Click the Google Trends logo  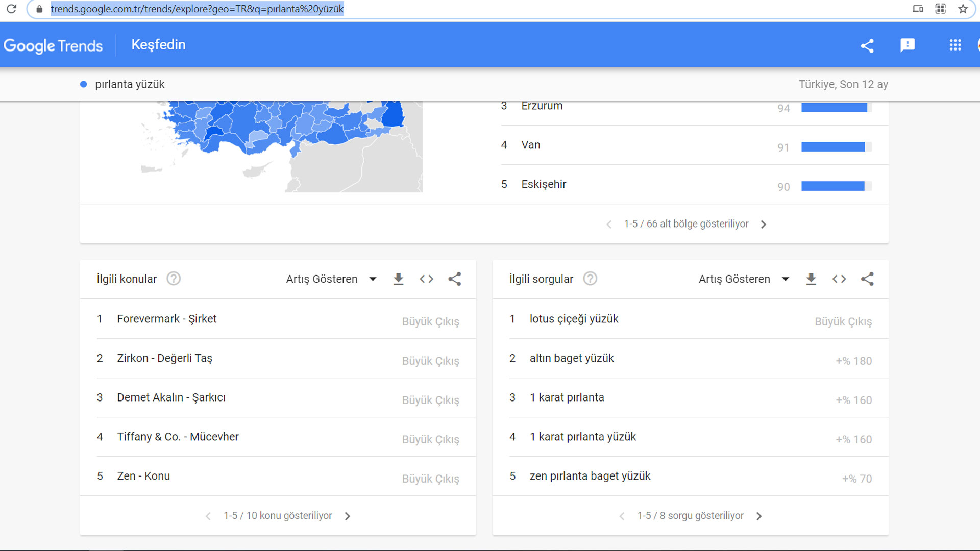click(x=53, y=45)
